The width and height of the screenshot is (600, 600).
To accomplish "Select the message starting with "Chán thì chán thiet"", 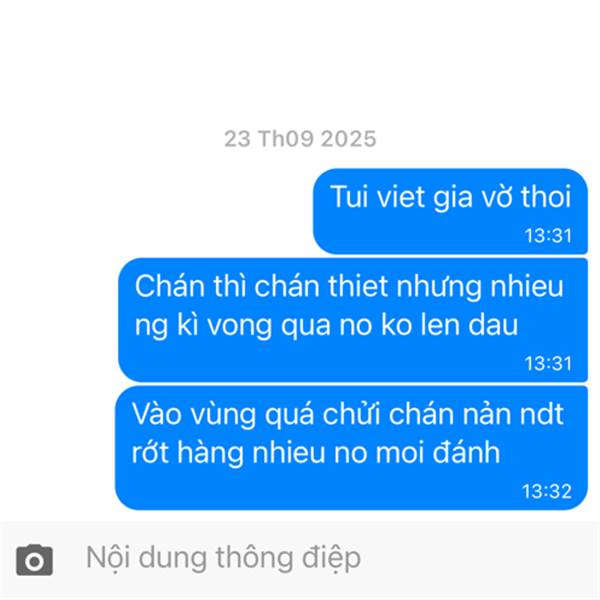I will pos(353,320).
